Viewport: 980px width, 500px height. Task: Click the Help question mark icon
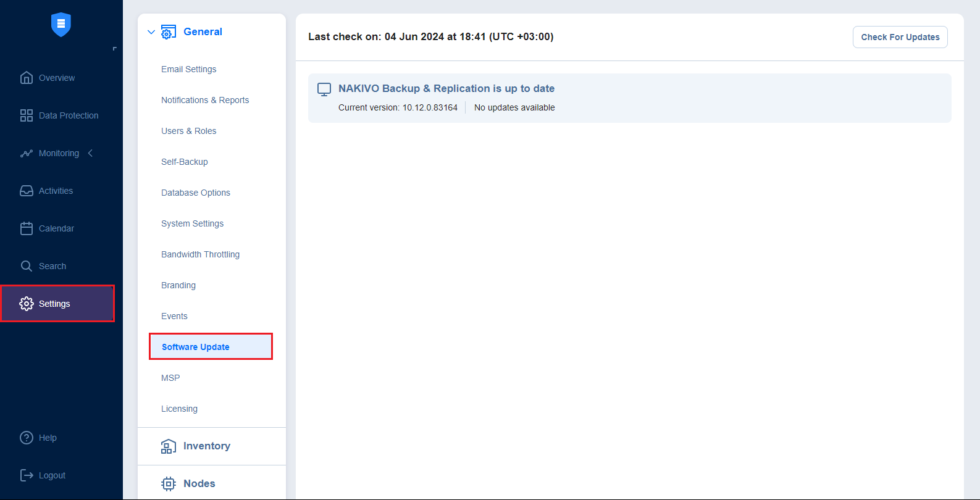(x=27, y=438)
